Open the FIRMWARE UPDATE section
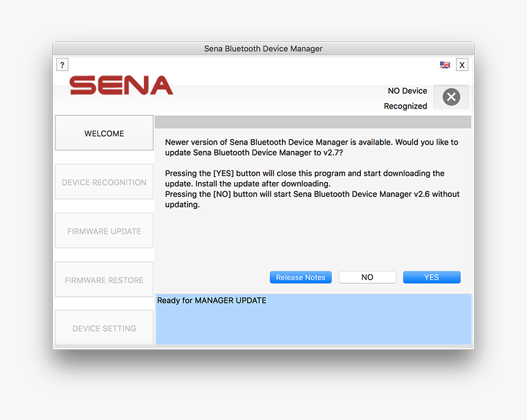 click(104, 231)
